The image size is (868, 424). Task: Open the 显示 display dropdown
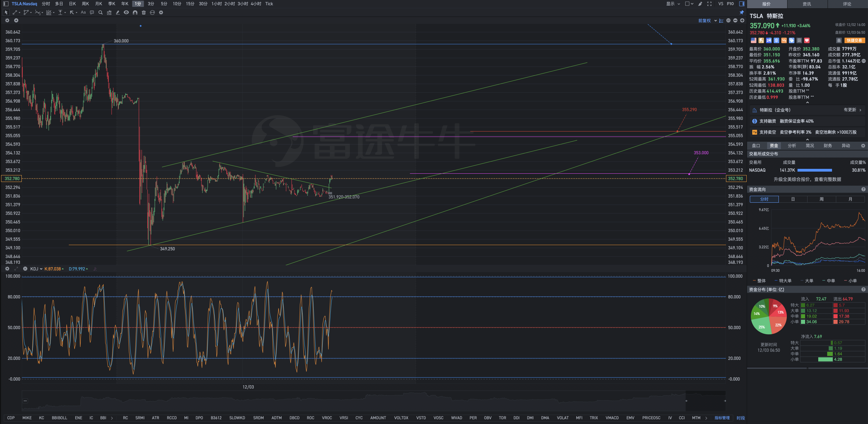click(x=673, y=4)
